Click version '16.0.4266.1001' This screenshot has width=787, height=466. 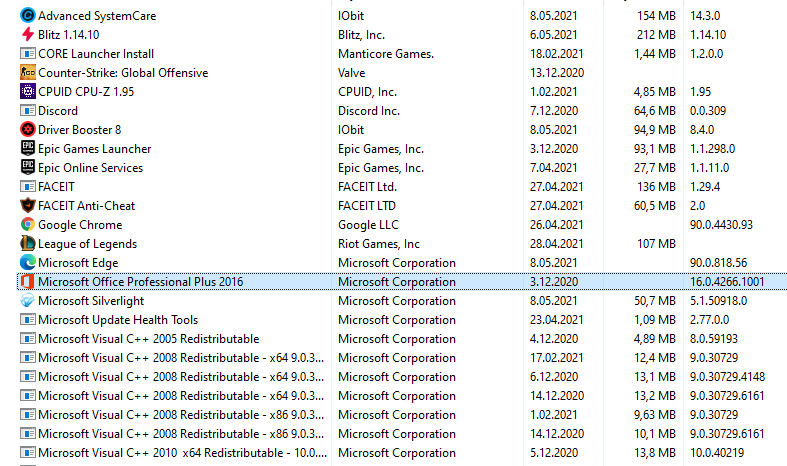[x=727, y=282]
